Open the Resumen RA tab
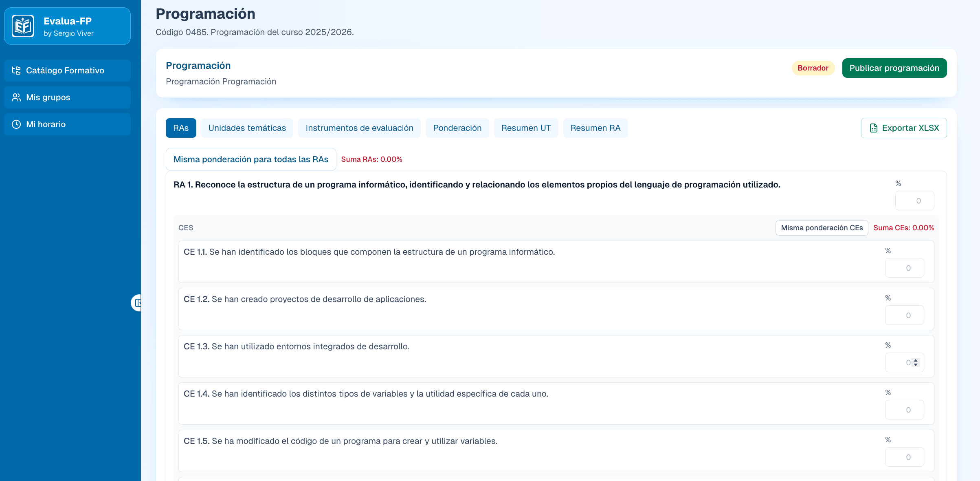The image size is (980, 481). (x=595, y=128)
